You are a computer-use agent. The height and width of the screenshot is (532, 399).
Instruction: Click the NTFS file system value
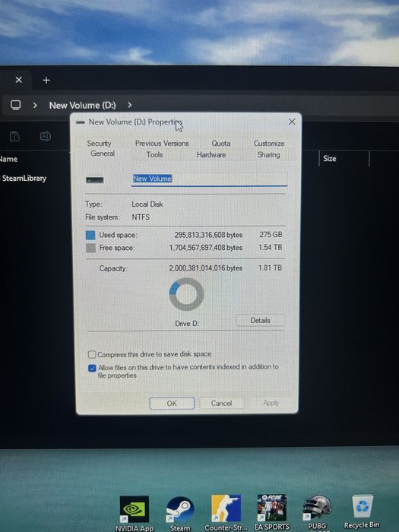(x=141, y=217)
